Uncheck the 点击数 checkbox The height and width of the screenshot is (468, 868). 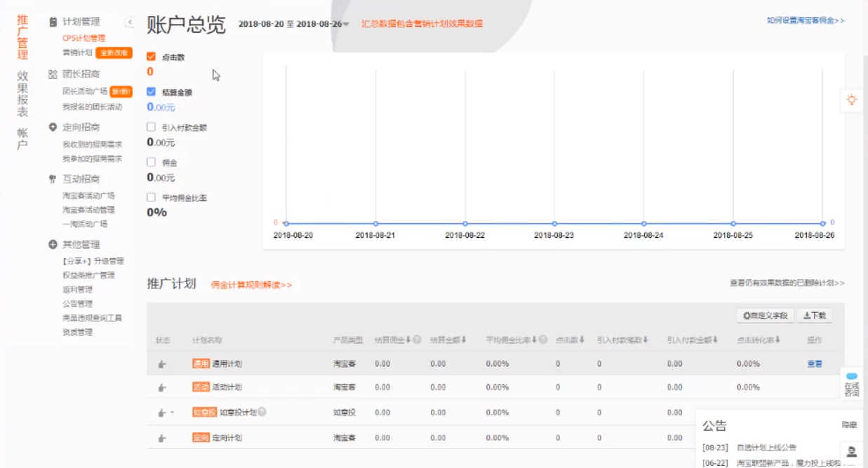pos(151,57)
